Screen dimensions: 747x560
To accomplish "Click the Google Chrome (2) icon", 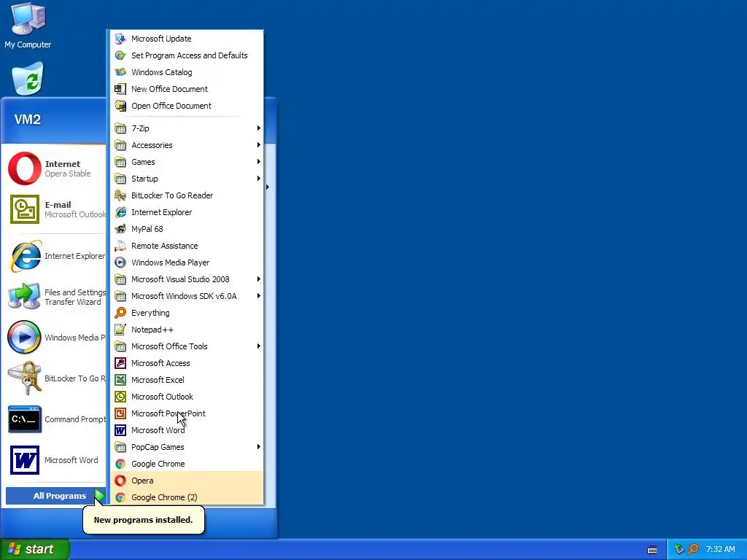I will click(x=120, y=497).
